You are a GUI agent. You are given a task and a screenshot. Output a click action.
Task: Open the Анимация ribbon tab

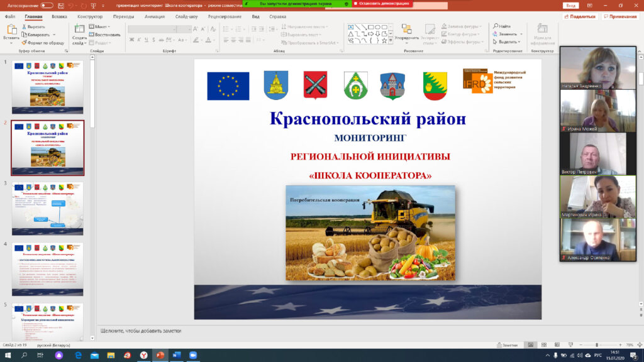click(x=155, y=16)
